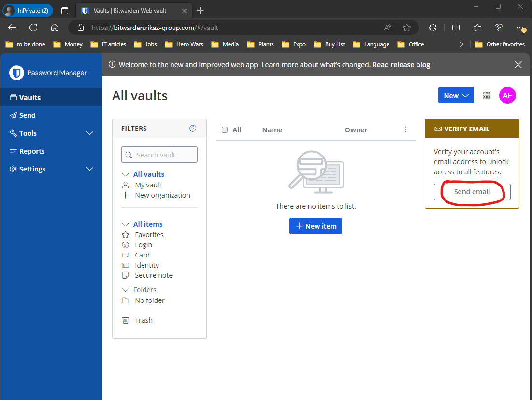
Task: Filter by Secure note items
Action: (x=153, y=275)
